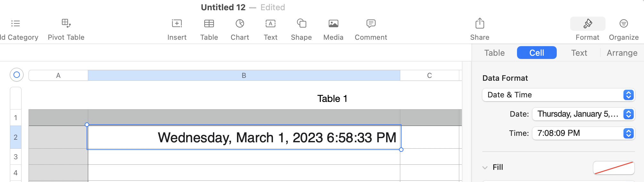Open the Media browser icon

click(333, 23)
